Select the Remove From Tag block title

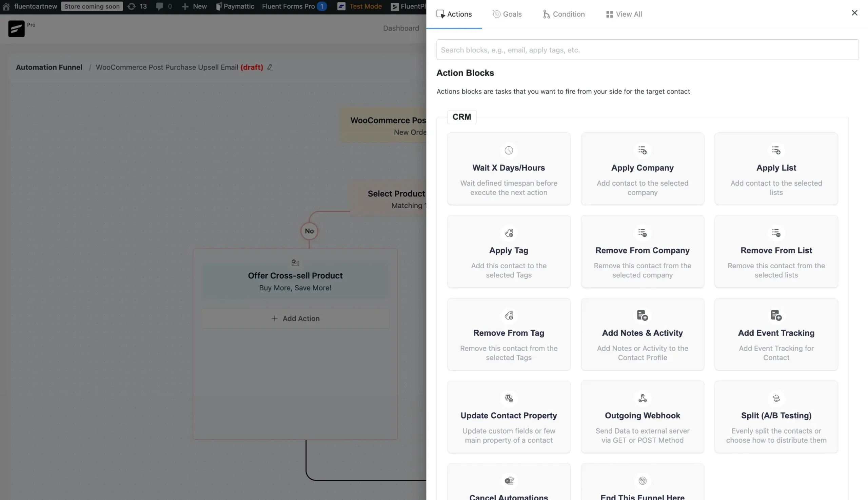tap(509, 333)
